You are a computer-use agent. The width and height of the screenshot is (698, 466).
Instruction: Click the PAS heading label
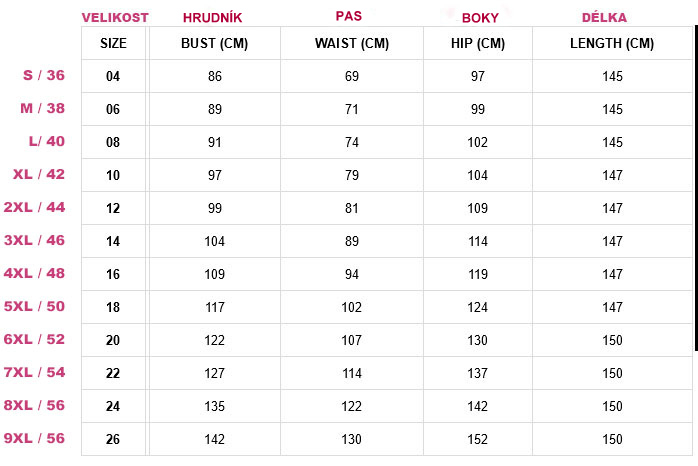[349, 17]
